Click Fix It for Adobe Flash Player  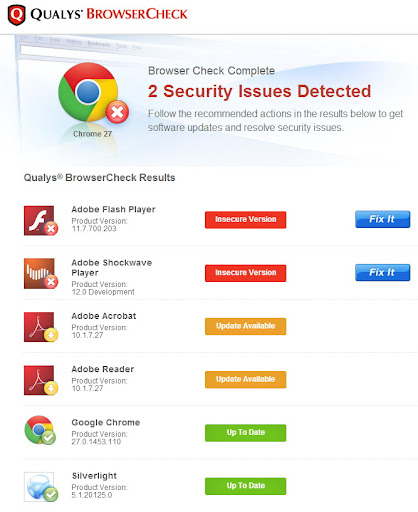point(382,219)
